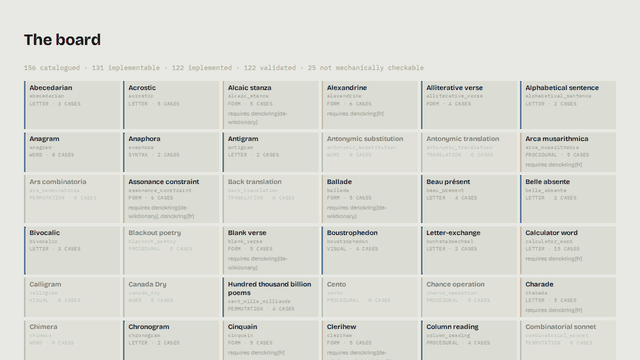Image resolution: width=640 pixels, height=360 pixels.
Task: Click the Antigram card
Action: (x=271, y=152)
